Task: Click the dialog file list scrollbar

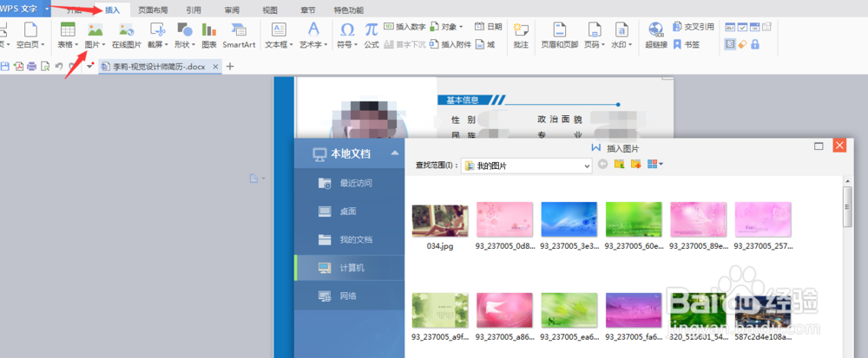Action: point(847,206)
